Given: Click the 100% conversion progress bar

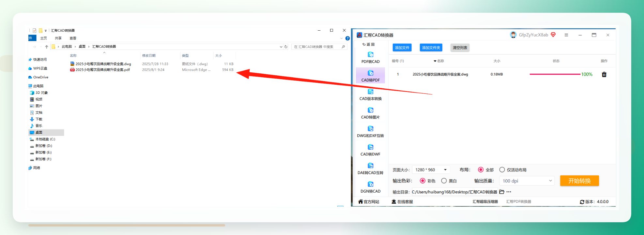Looking at the screenshot, I should (x=555, y=74).
